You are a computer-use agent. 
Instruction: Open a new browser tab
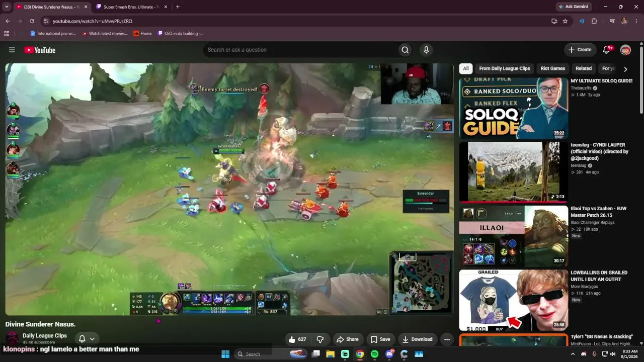178,7
